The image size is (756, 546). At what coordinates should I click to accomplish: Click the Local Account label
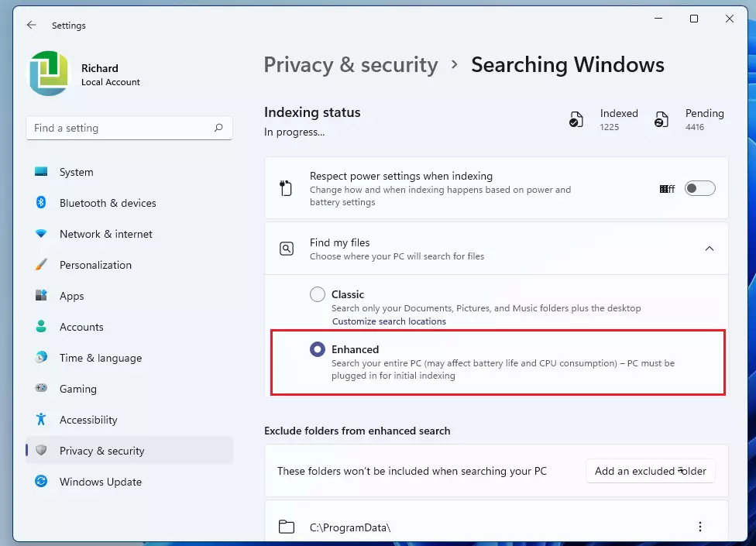tap(111, 82)
